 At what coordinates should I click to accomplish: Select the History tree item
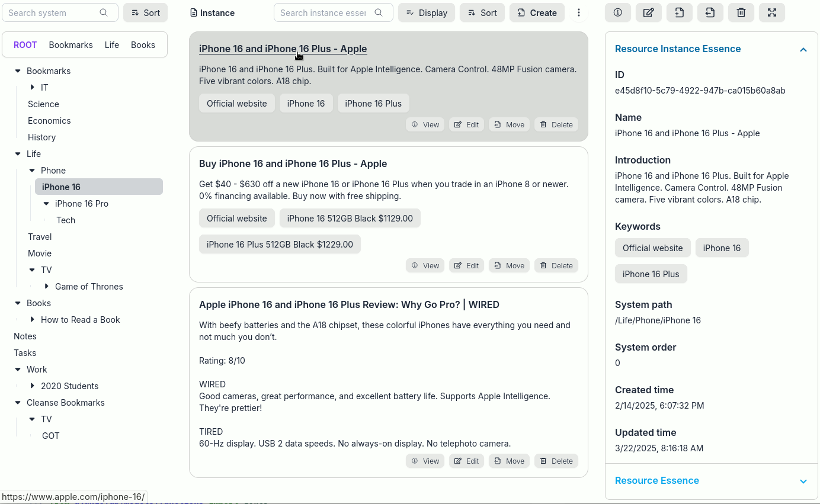(x=41, y=137)
